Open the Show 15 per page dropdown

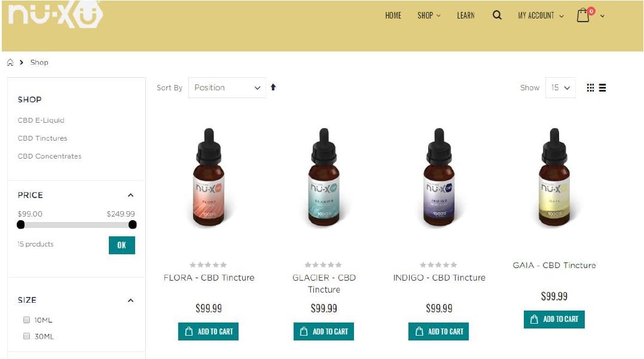[560, 87]
